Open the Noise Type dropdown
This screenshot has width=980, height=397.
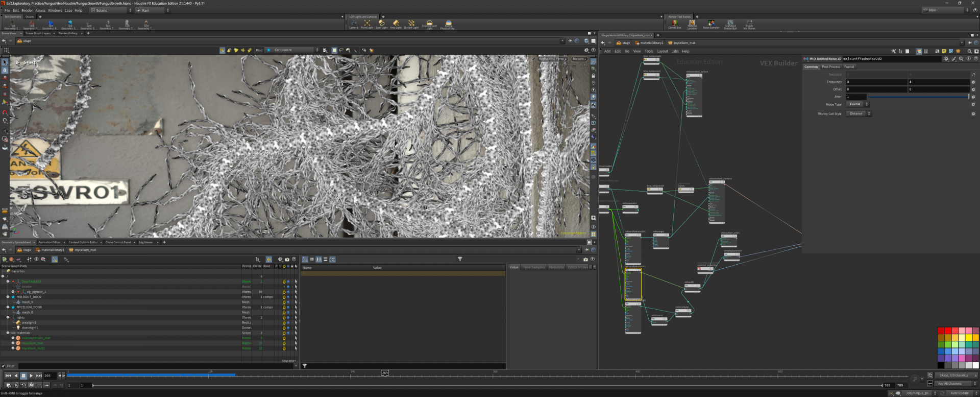point(857,104)
